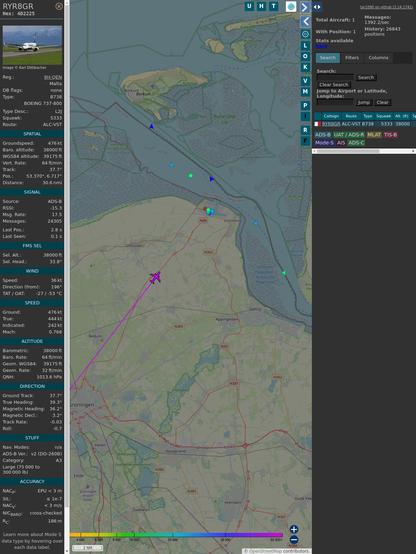
Task: Click the Clear Search button
Action: tap(334, 84)
